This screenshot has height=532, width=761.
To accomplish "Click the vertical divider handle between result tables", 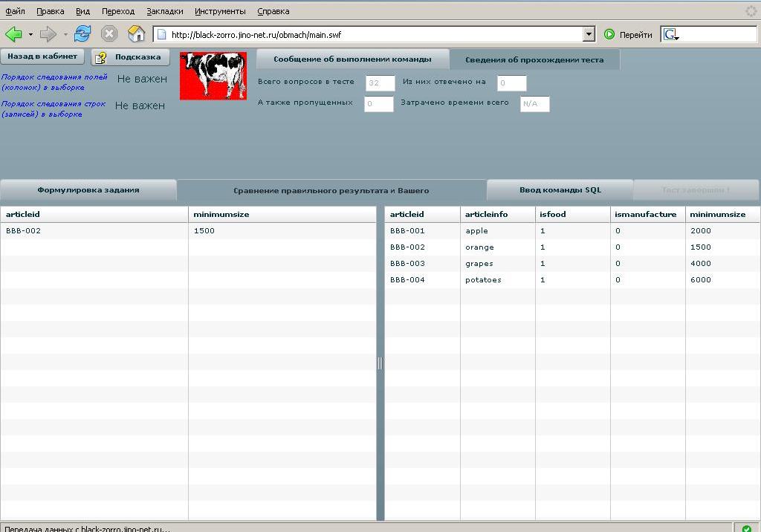I will [380, 363].
